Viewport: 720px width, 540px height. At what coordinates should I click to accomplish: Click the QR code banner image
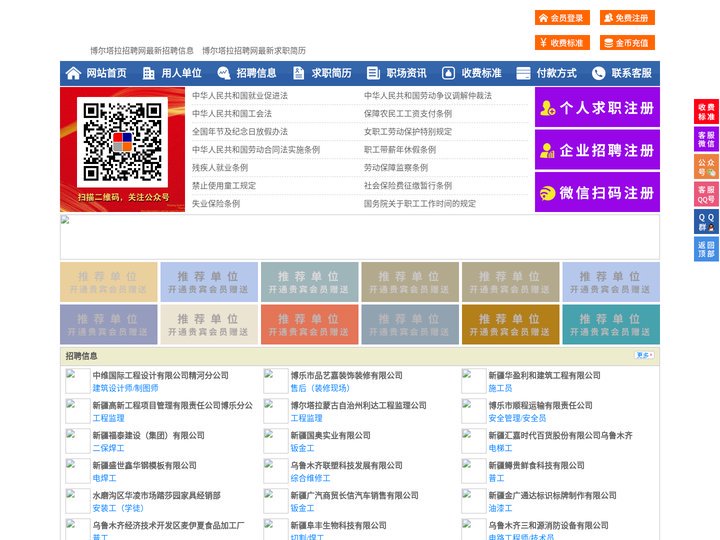(123, 149)
